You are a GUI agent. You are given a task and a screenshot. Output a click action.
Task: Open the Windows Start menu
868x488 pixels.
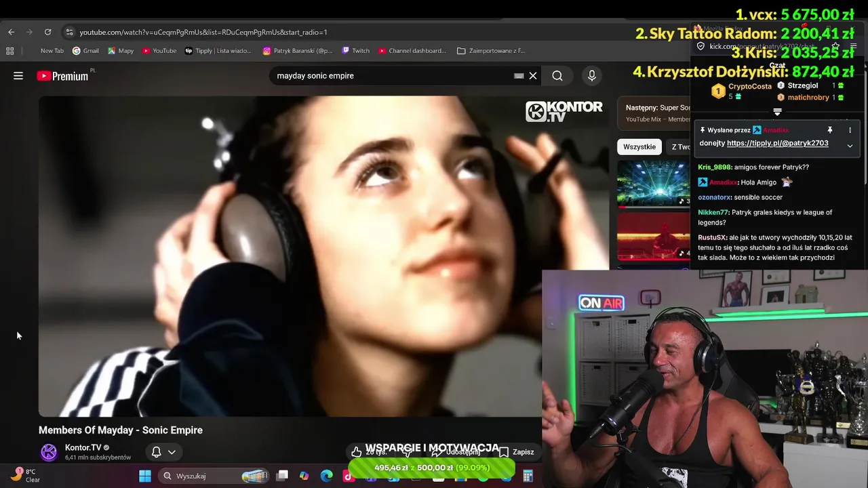[x=145, y=476]
